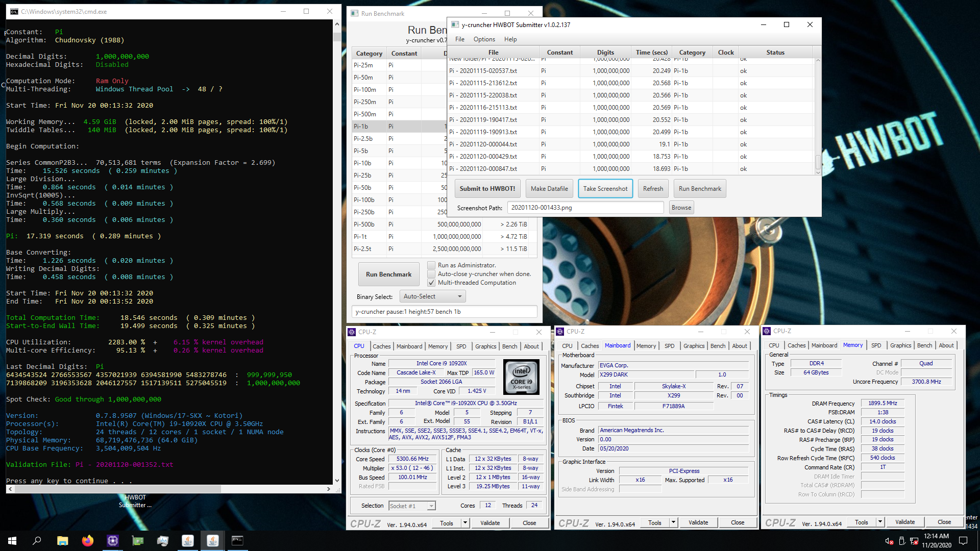
Task: Click Run Benchmark button beside the checkboxes
Action: 388,274
